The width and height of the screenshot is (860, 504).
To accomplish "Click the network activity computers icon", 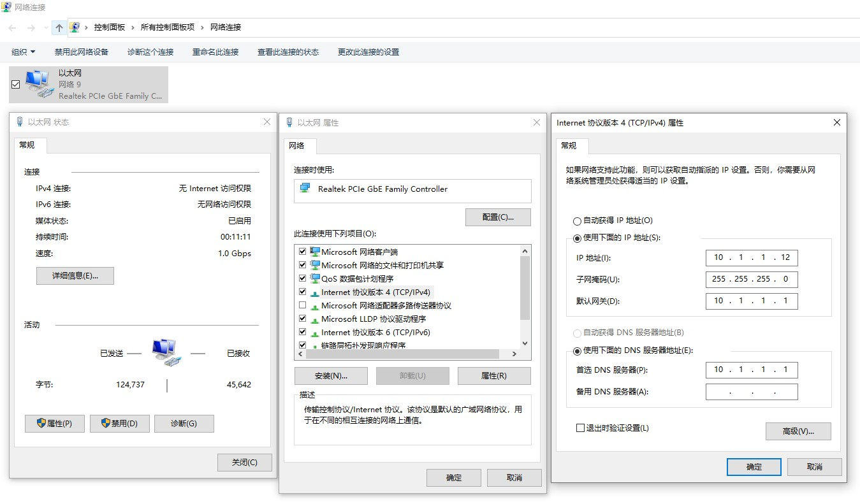I will click(166, 352).
